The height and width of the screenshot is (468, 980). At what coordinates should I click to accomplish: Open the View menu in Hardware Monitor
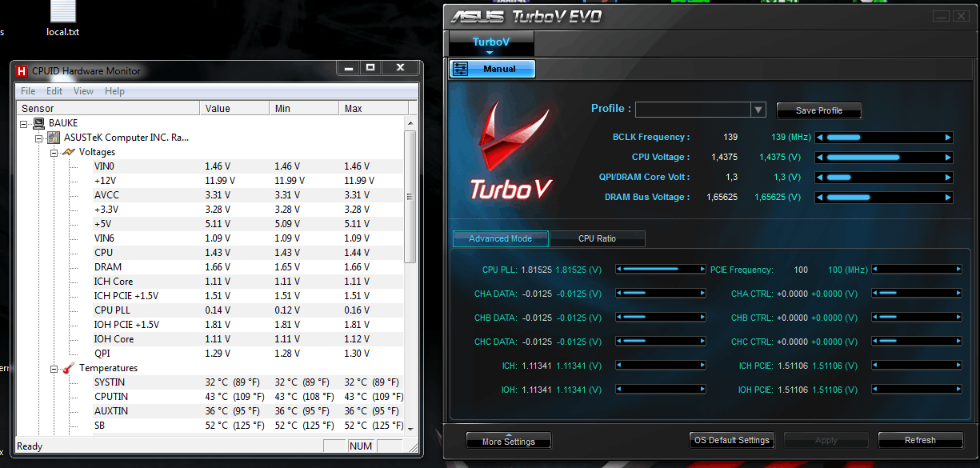coord(84,91)
